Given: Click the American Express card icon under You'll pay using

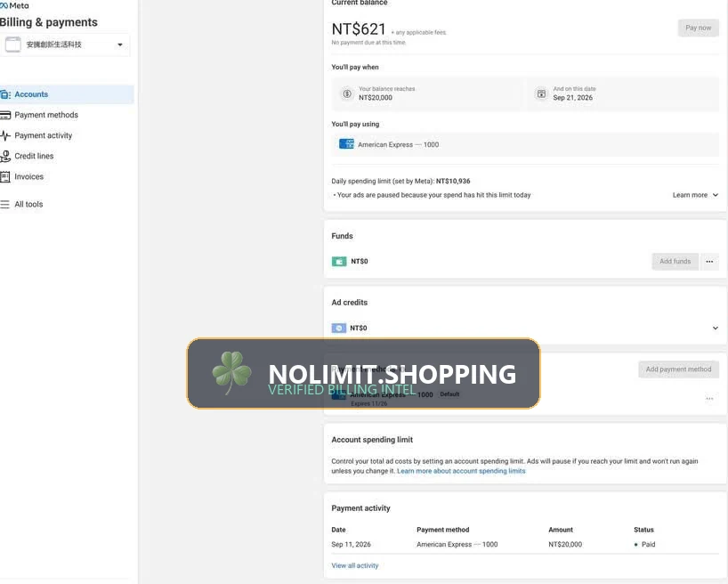Looking at the screenshot, I should coord(346,144).
